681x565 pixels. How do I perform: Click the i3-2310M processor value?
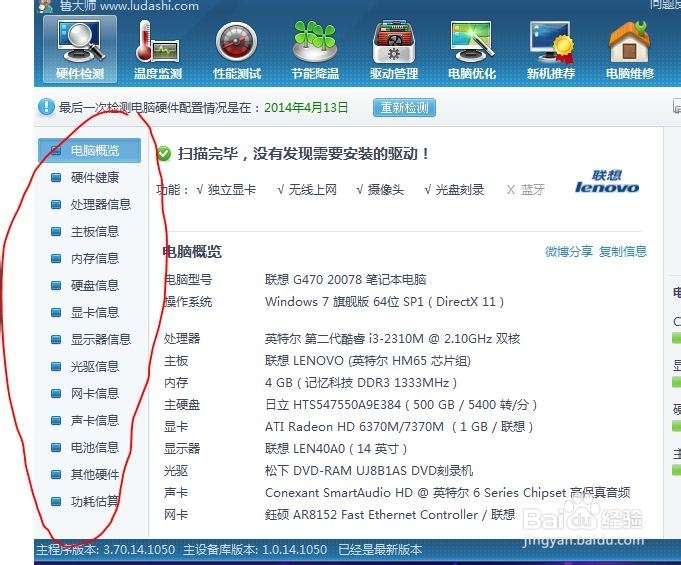coord(392,338)
